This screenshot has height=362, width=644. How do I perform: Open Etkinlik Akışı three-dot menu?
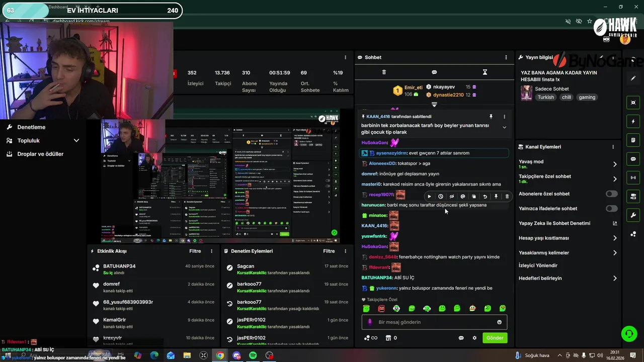click(x=211, y=251)
